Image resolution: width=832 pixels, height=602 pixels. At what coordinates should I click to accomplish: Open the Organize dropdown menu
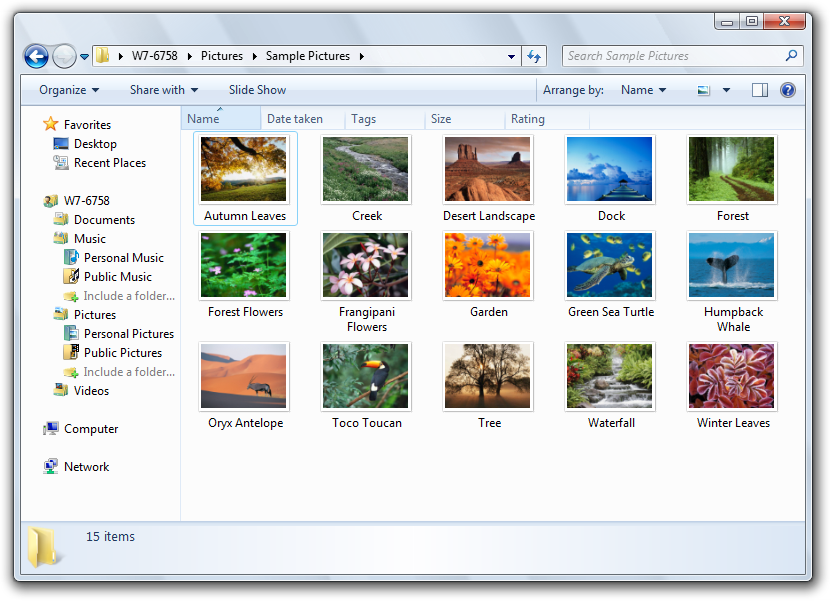[69, 90]
